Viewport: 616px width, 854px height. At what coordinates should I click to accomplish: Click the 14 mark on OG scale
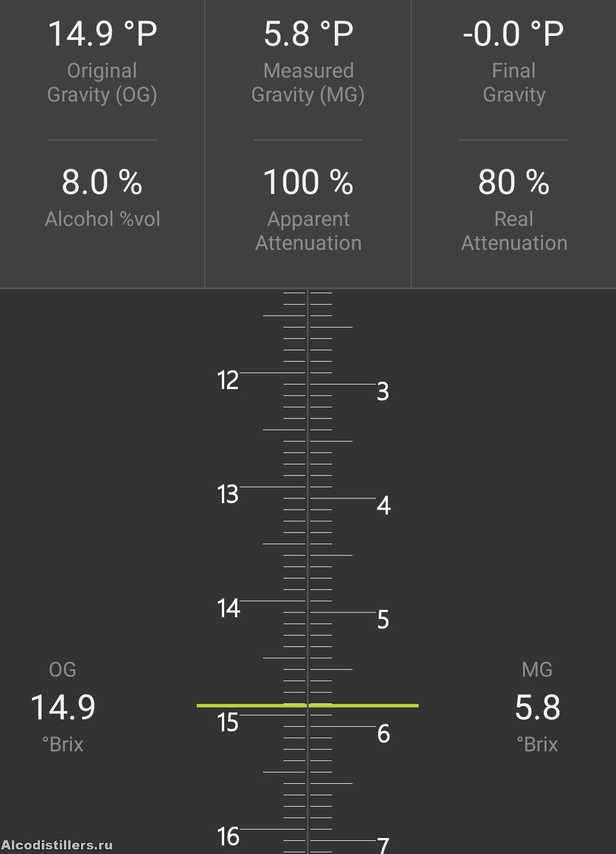point(228,608)
